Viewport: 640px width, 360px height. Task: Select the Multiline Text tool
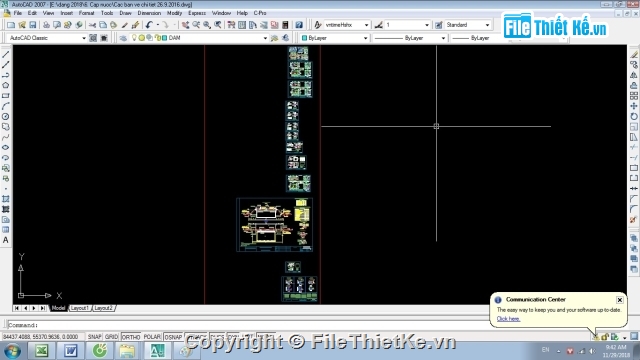tap(5, 240)
